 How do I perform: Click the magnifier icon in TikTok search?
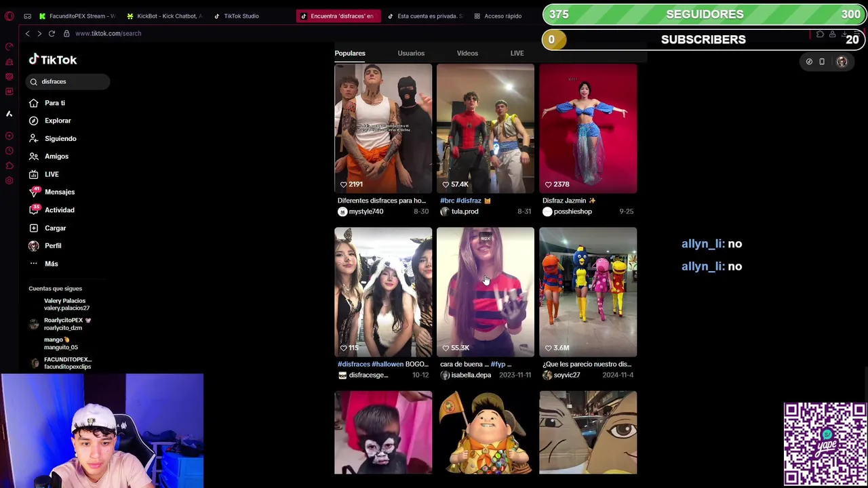point(34,81)
